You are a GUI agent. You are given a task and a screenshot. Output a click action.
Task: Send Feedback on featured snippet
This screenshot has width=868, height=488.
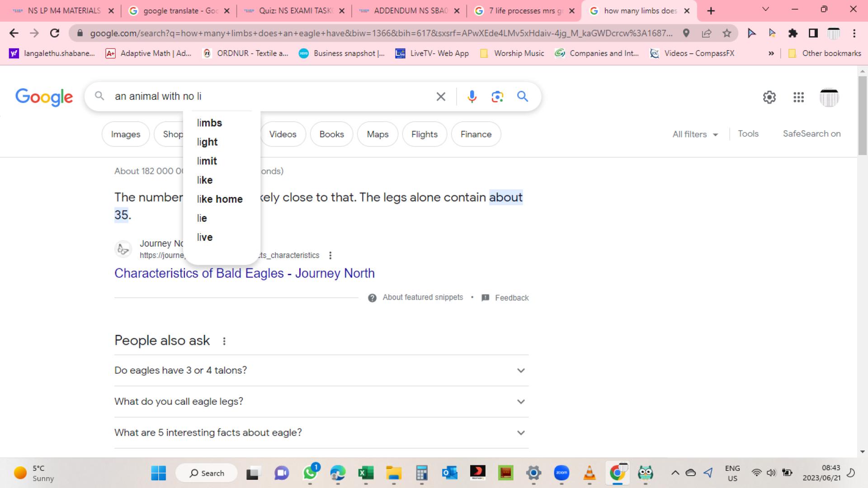click(x=511, y=298)
